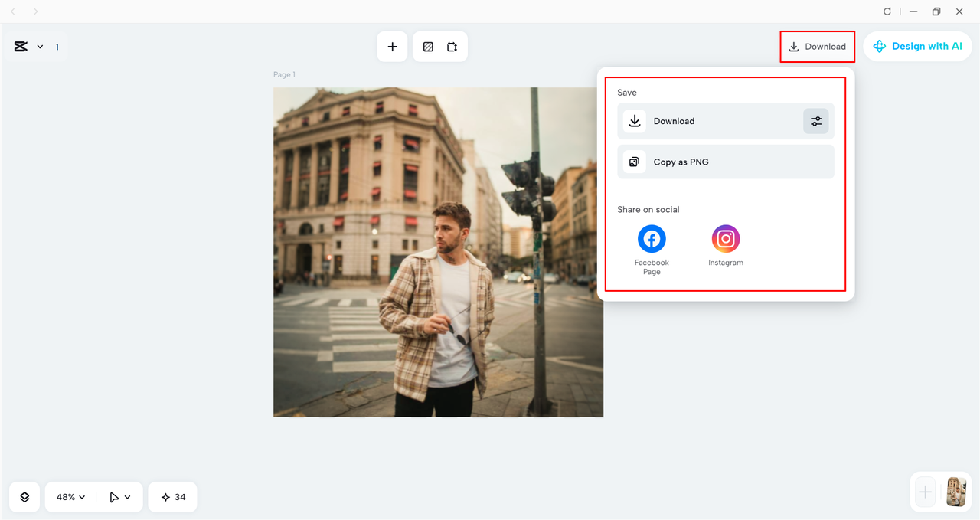This screenshot has height=520, width=980.
Task: Click the Design with AI button
Action: [917, 46]
